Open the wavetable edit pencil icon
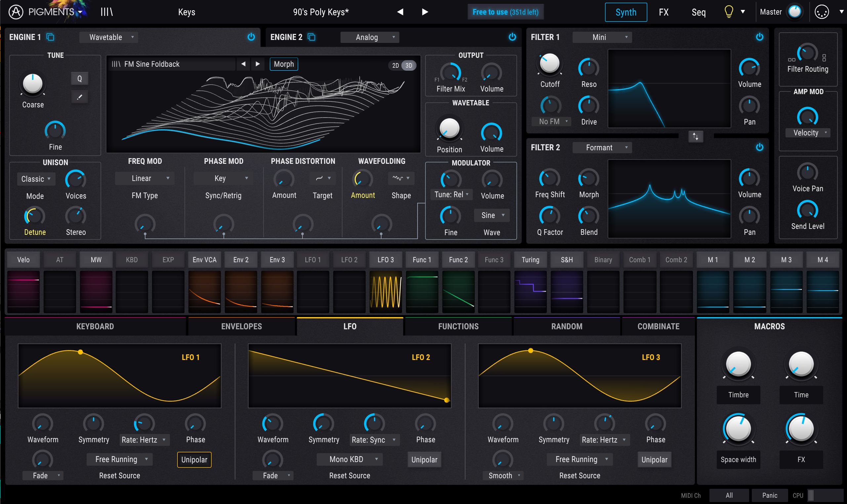 (x=80, y=97)
